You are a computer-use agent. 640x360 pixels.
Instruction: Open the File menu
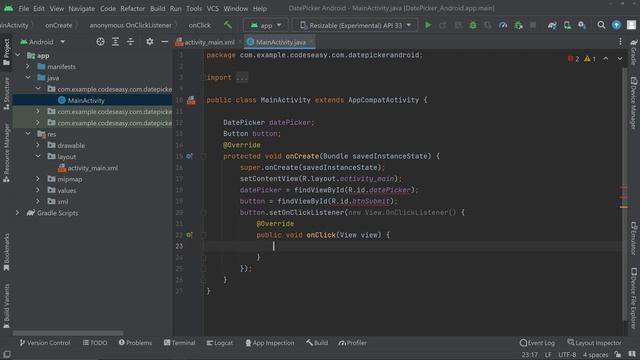pos(24,8)
